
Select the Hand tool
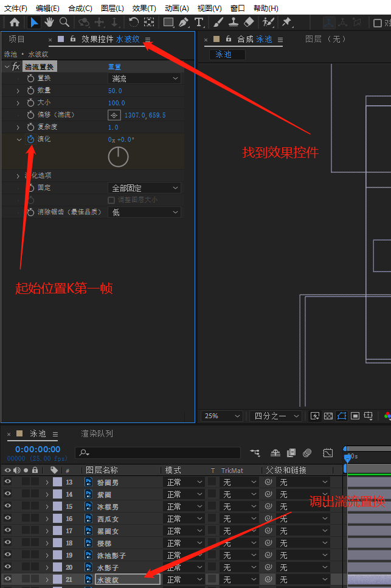click(x=49, y=23)
